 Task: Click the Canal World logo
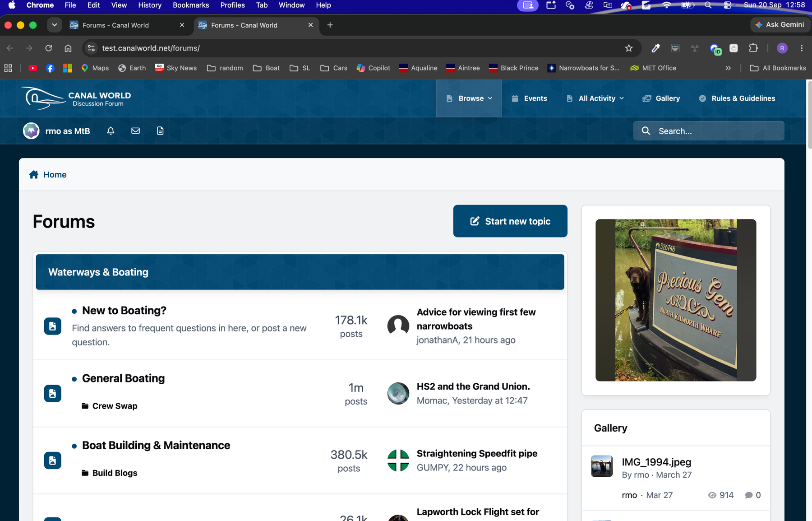[76, 98]
